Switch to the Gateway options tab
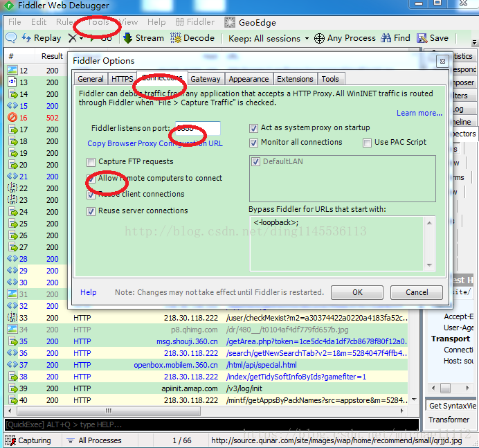 coord(206,79)
